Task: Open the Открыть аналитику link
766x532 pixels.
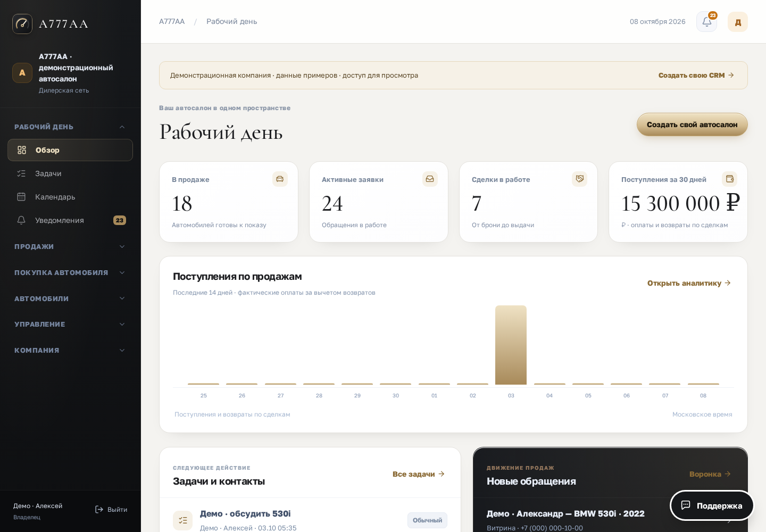Action: 689,283
